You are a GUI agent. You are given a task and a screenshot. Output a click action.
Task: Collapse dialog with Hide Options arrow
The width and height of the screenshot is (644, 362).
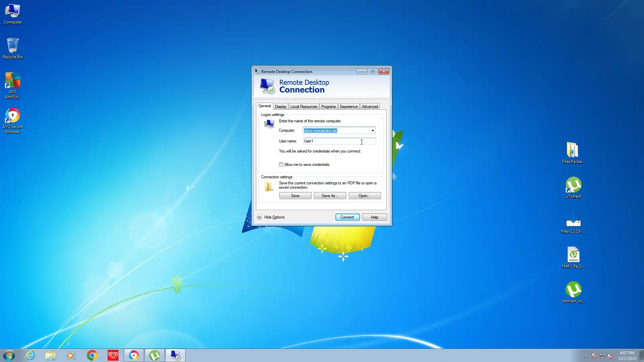pyautogui.click(x=259, y=217)
